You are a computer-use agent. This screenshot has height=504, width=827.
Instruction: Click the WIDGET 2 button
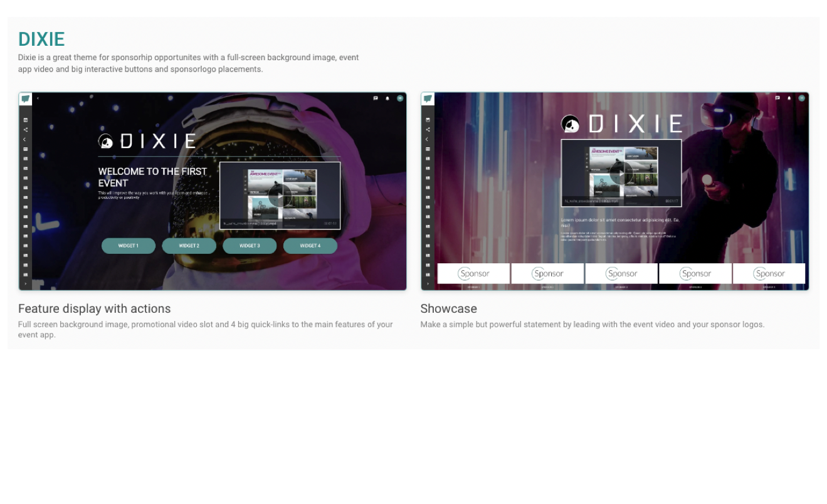click(189, 246)
